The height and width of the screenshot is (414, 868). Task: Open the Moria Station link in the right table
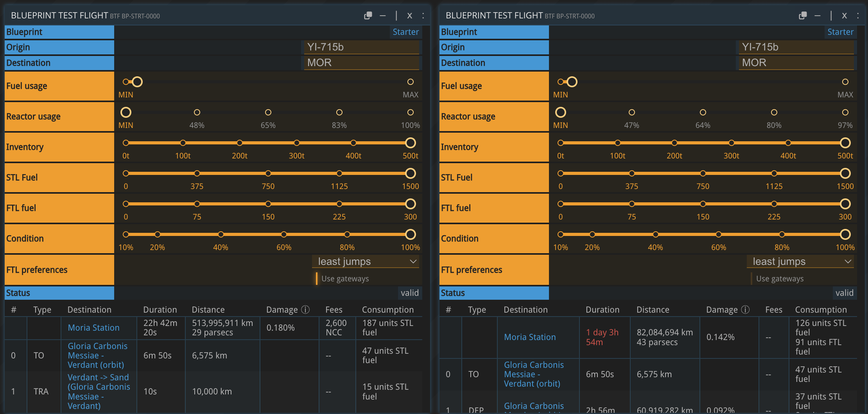coord(529,337)
